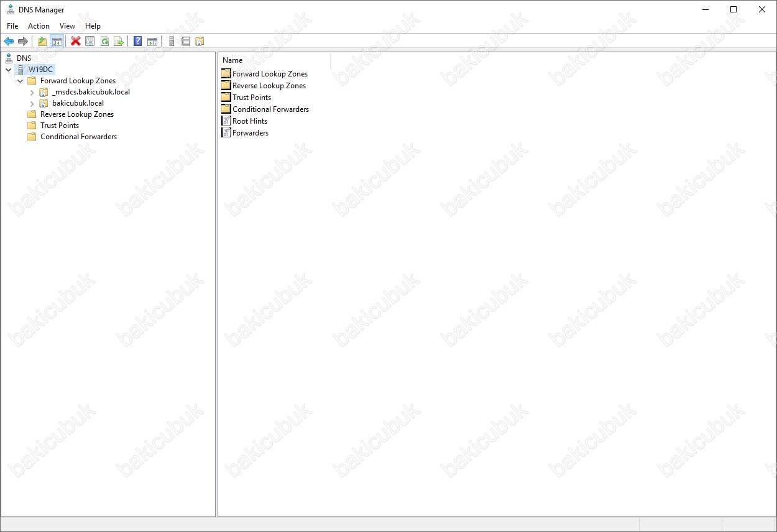Viewport: 777px width, 532px height.
Task: Select Reverse Lookup Zones in the tree
Action: 77,114
